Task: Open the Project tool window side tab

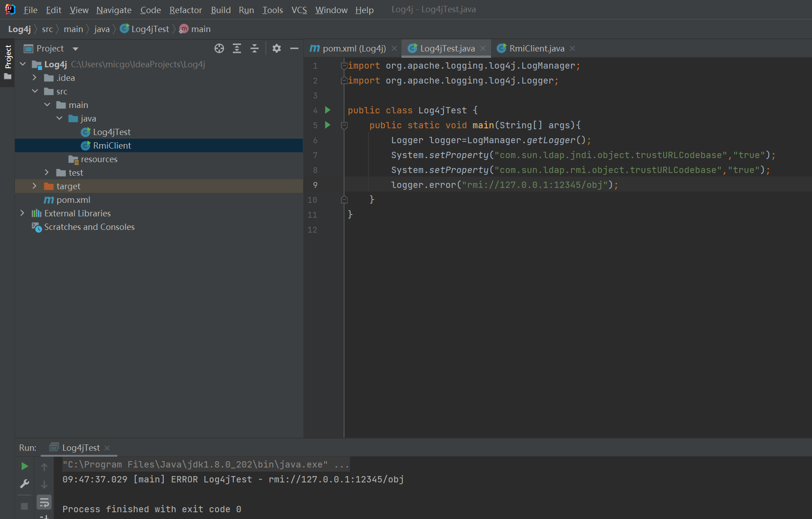Action: 8,56
